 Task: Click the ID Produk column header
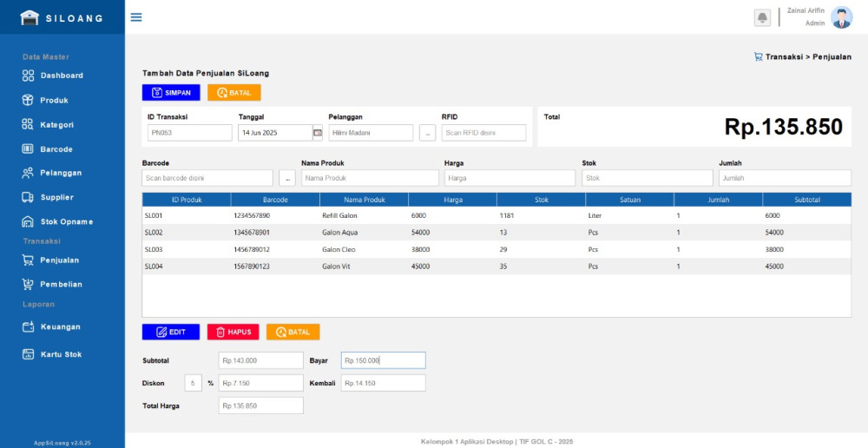(x=187, y=200)
